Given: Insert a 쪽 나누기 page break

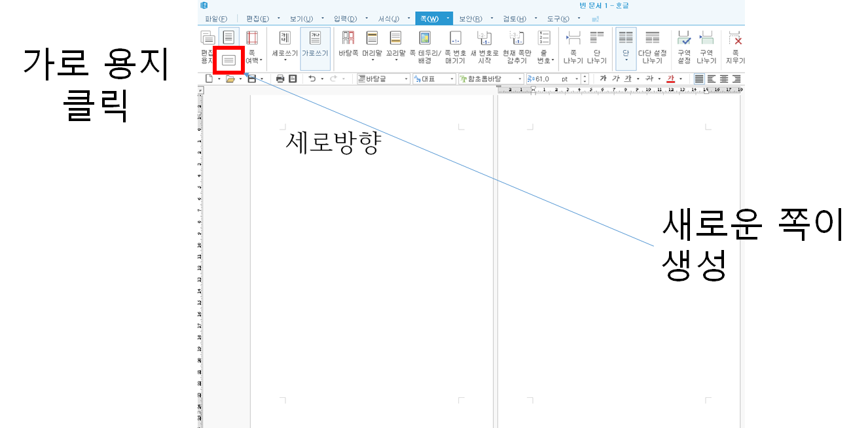Looking at the screenshot, I should (574, 38).
